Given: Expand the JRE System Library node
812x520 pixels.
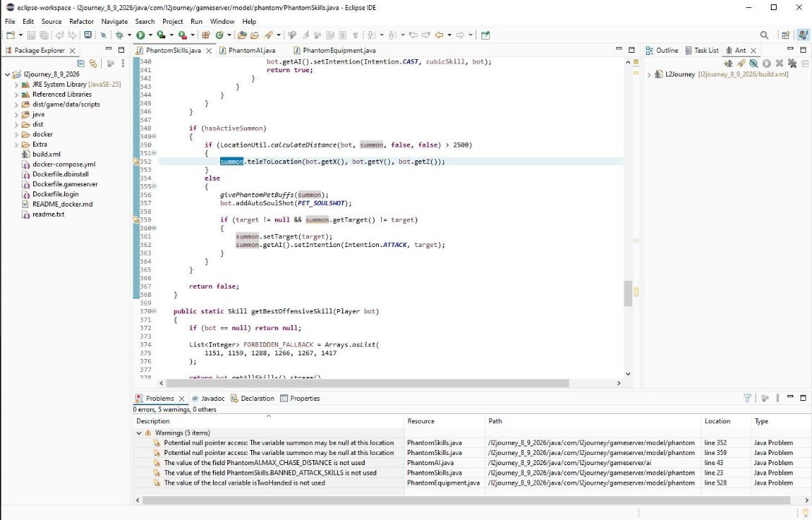Looking at the screenshot, I should (16, 84).
